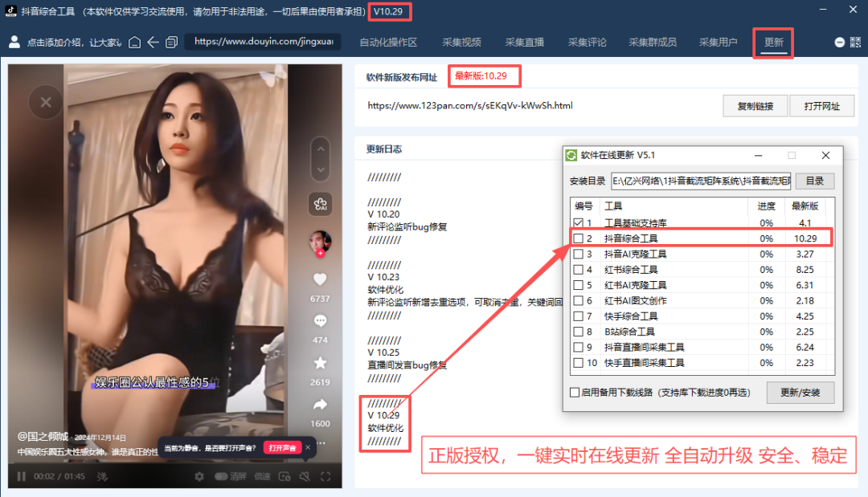868x497 pixels.
Task: Click the watch later clock icon
Action: (285, 477)
